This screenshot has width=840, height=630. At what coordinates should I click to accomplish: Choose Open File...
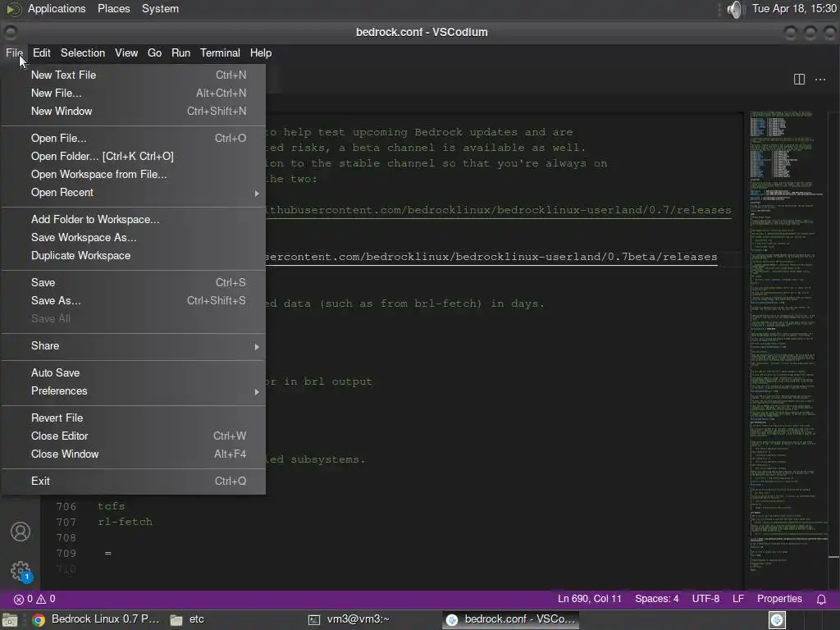134,138
